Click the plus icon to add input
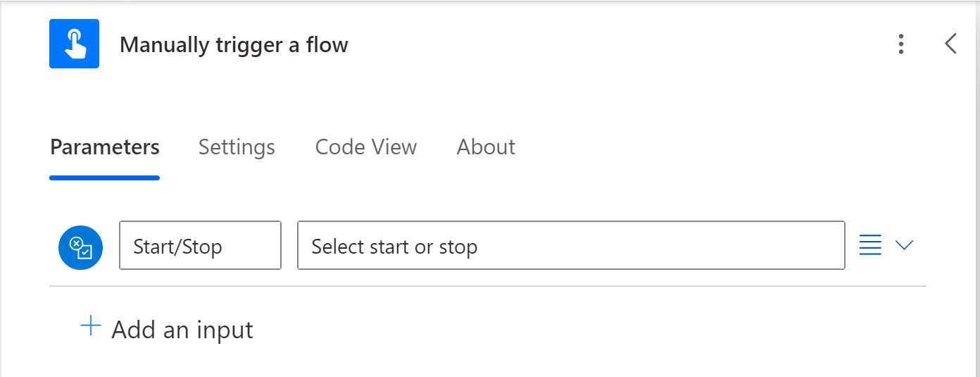 (91, 327)
